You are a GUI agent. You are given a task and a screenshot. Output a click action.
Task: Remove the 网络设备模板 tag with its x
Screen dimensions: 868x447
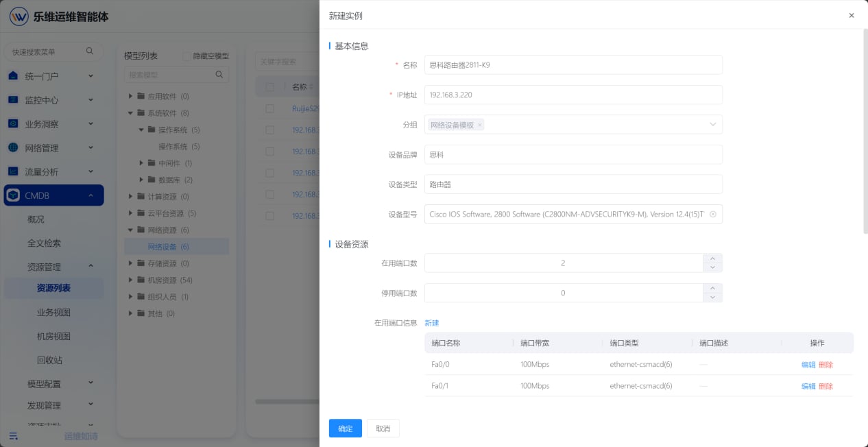click(x=480, y=125)
